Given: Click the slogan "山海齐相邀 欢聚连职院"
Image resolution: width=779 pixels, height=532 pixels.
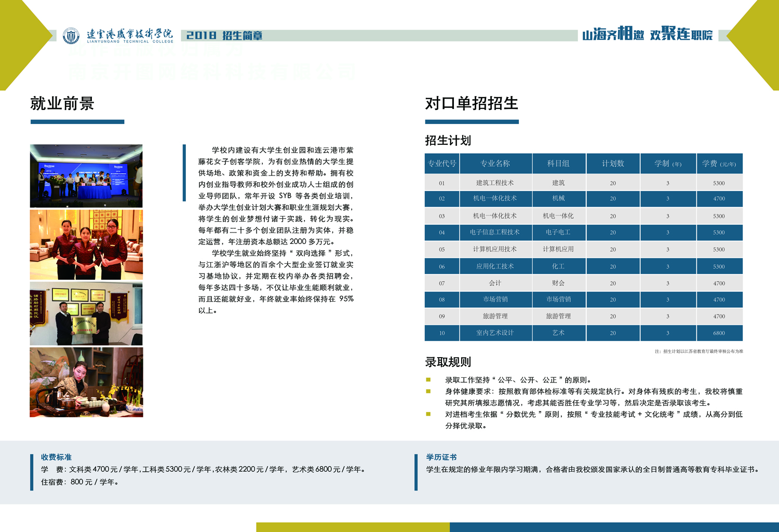Looking at the screenshot, I should click(x=647, y=34).
